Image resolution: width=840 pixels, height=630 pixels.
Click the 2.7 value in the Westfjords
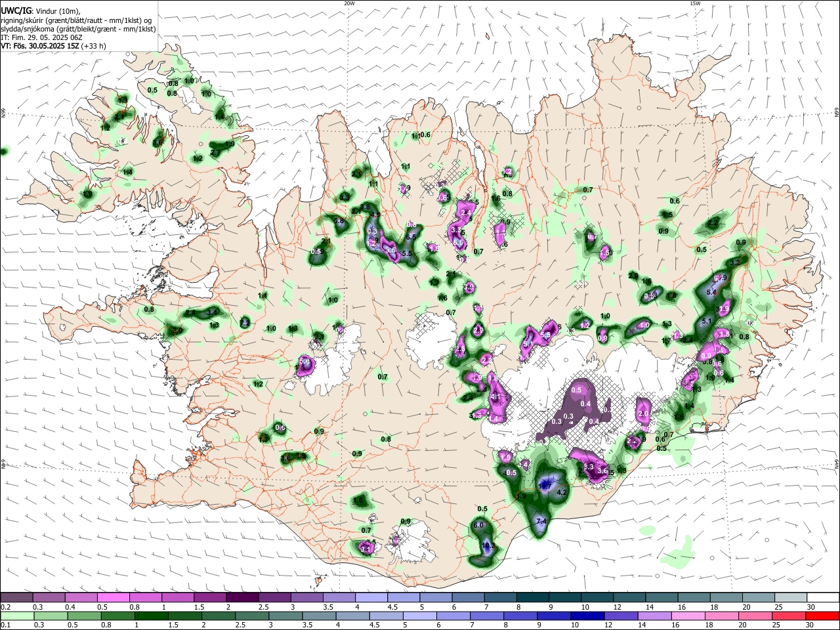215,153
